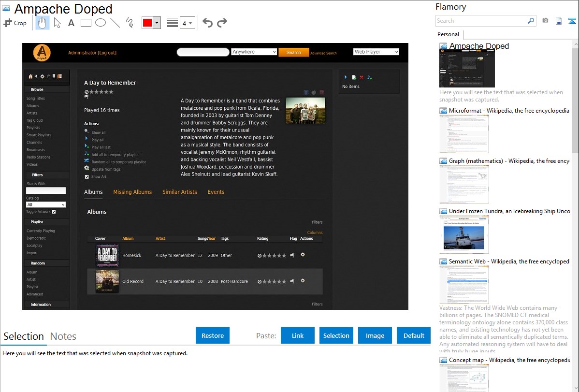Click the Default paste button
The height and width of the screenshot is (392, 579).
[414, 335]
